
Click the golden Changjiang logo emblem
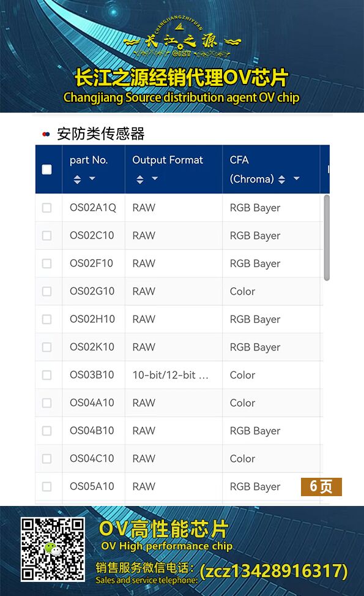click(182, 39)
